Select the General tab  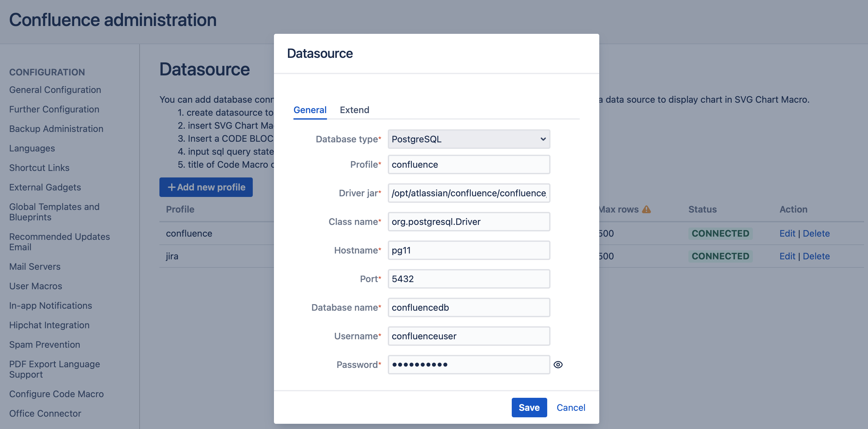(310, 110)
